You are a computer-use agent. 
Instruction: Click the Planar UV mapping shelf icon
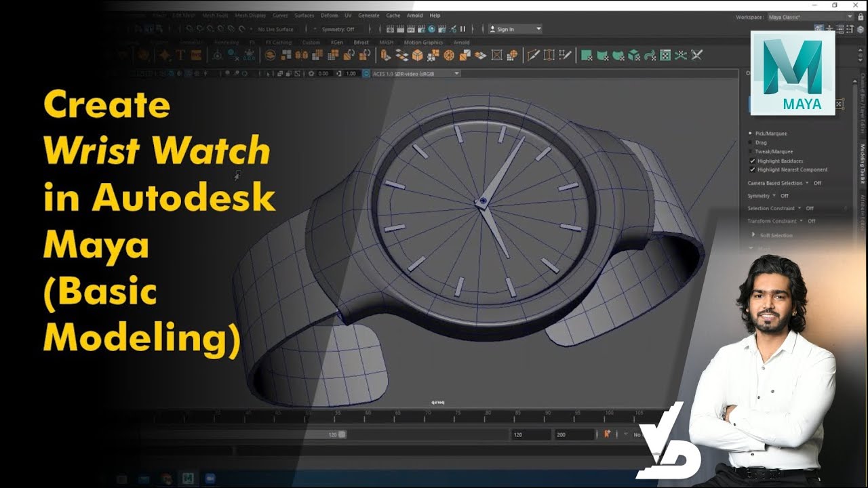(x=587, y=55)
